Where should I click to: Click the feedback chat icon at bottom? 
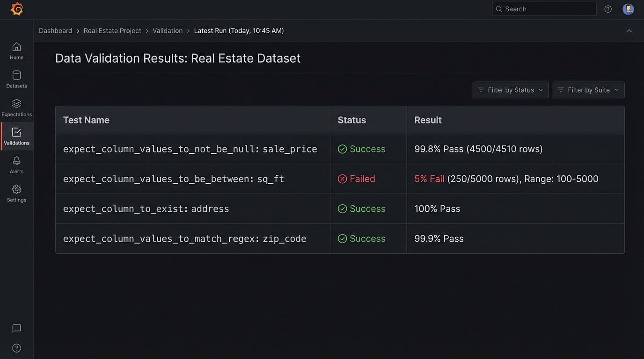click(x=16, y=328)
